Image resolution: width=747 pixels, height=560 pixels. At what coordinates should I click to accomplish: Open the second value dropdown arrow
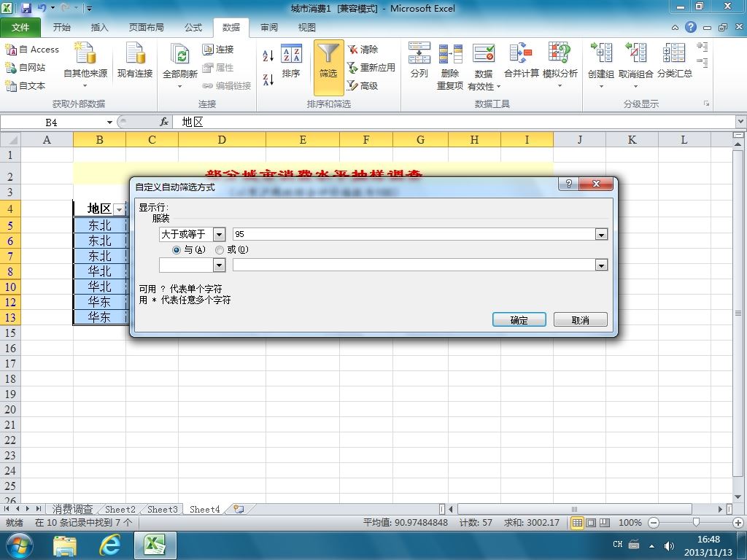[x=601, y=265]
